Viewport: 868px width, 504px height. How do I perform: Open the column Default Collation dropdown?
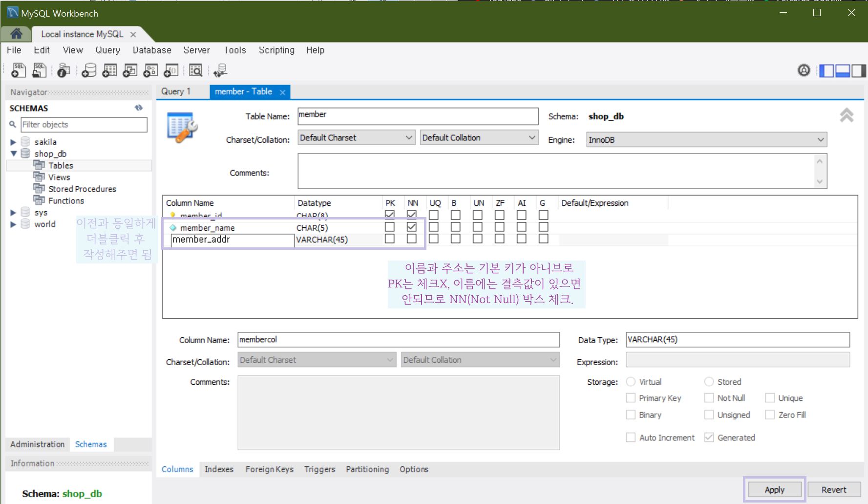coord(480,360)
